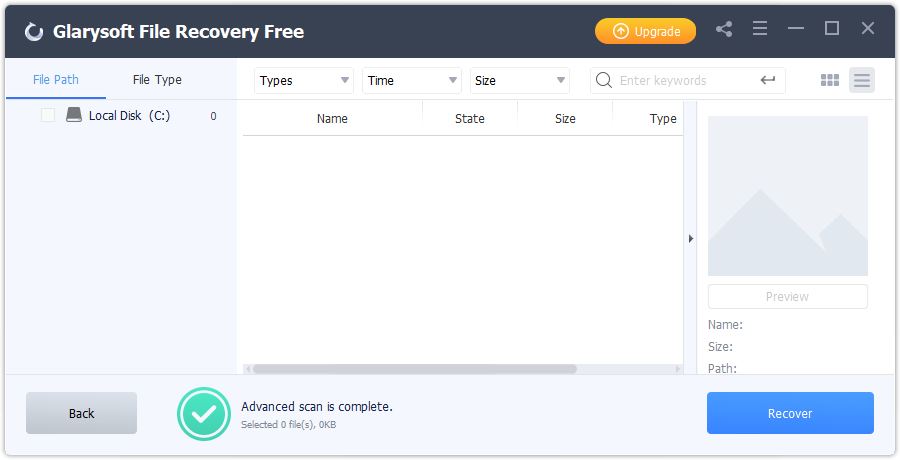Image resolution: width=900 pixels, height=460 pixels.
Task: Minimize the Glarysoft window
Action: pos(796,28)
